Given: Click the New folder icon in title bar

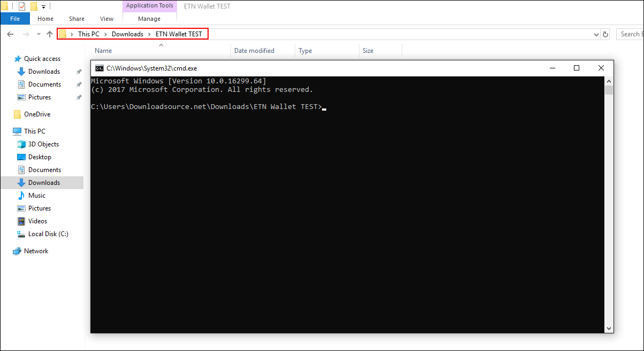Looking at the screenshot, I should pyautogui.click(x=34, y=6).
